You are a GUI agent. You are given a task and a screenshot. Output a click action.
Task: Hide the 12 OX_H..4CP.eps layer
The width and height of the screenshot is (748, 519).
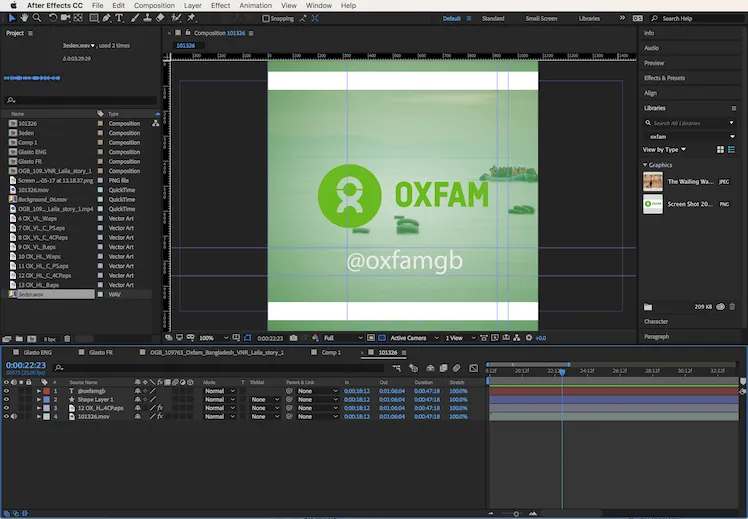[6, 408]
